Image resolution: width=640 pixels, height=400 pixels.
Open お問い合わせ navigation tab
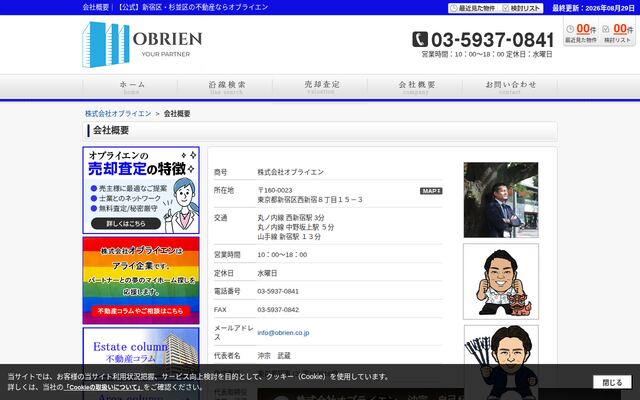pyautogui.click(x=510, y=87)
